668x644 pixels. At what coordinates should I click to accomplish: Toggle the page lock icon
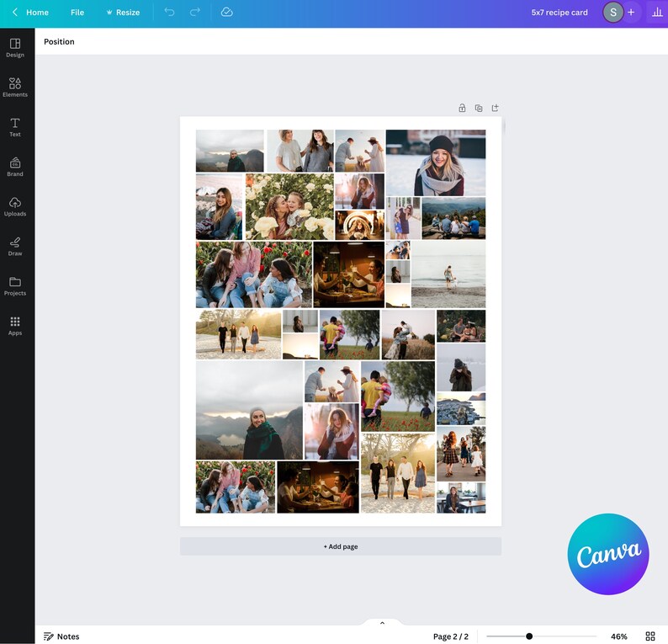462,108
